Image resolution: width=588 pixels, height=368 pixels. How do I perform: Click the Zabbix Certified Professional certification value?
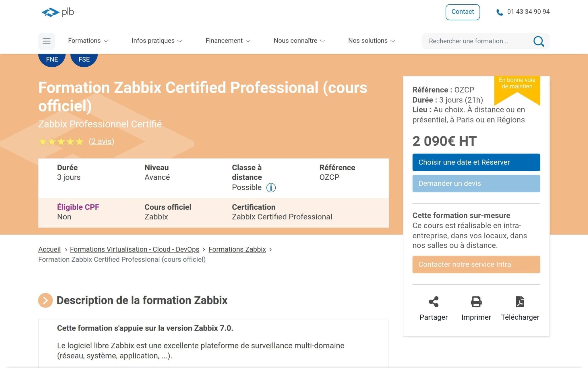coord(282,217)
